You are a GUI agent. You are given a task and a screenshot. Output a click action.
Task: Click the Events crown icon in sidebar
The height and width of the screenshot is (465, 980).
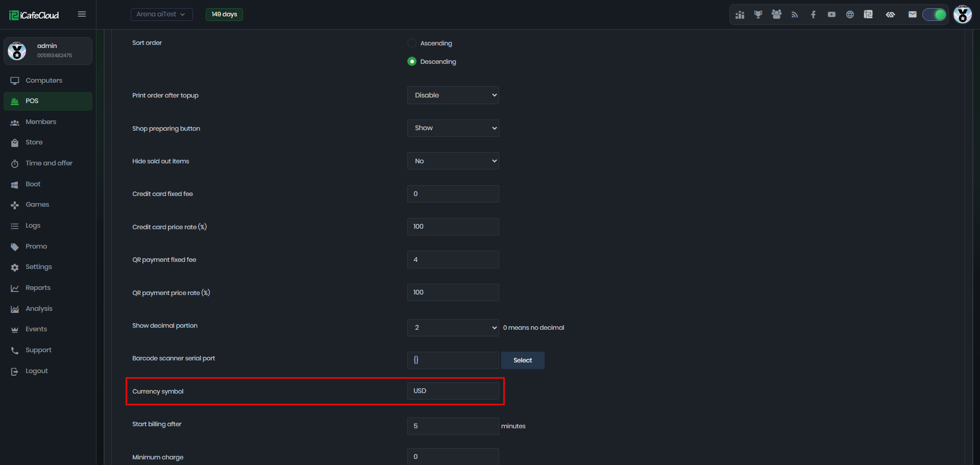(x=15, y=329)
